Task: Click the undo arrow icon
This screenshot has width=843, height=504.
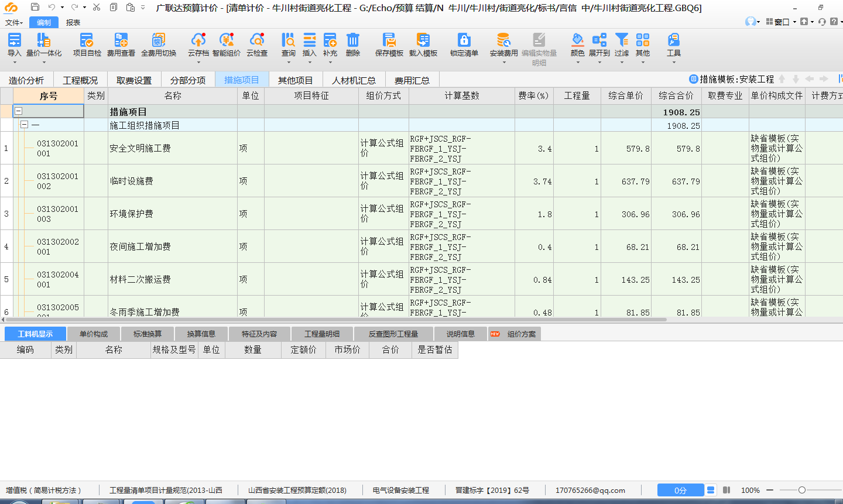Action: 52,7
